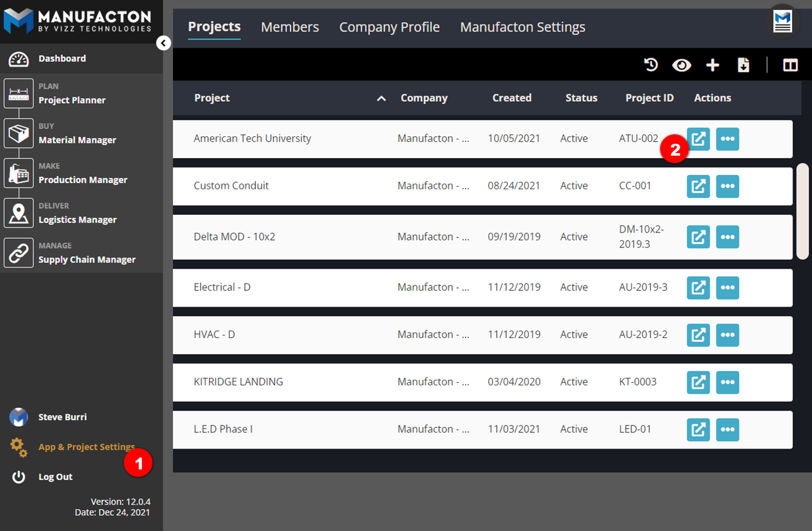This screenshot has width=812, height=531.
Task: Collapse the left sidebar with chevron
Action: (163, 43)
